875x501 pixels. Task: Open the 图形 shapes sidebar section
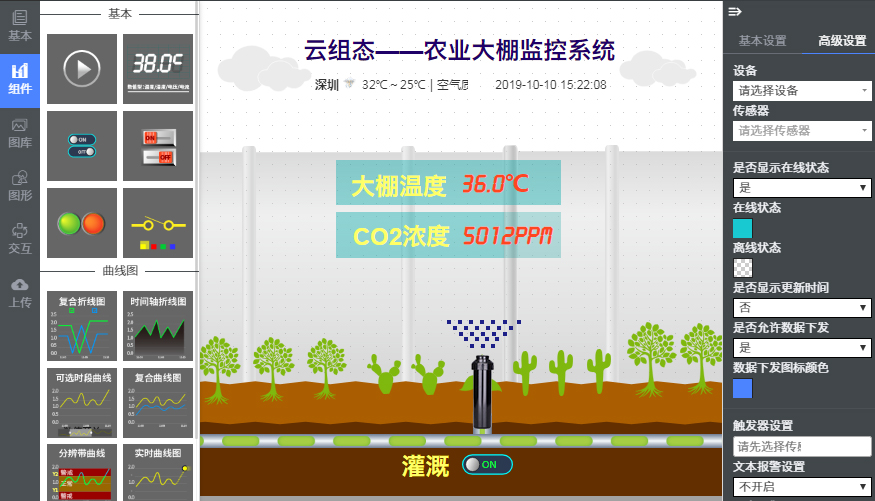(x=20, y=185)
